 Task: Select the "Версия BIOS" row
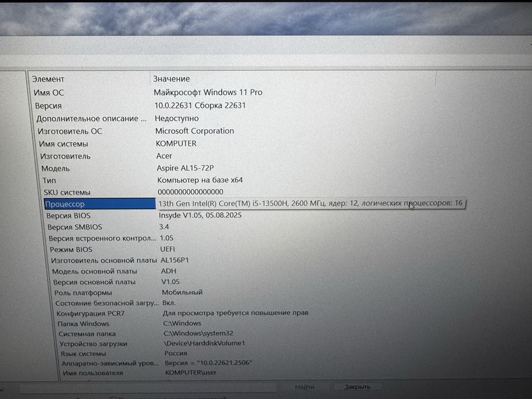[68, 215]
